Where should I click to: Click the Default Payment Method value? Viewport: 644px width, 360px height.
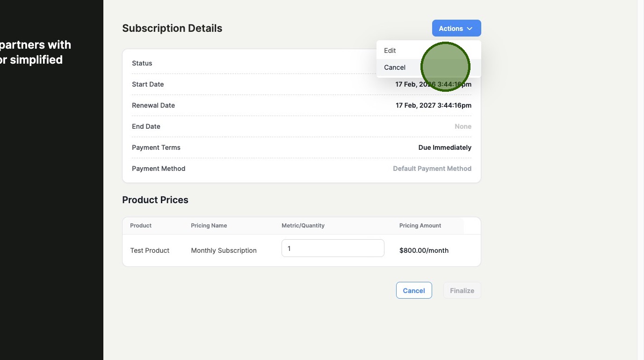point(432,169)
